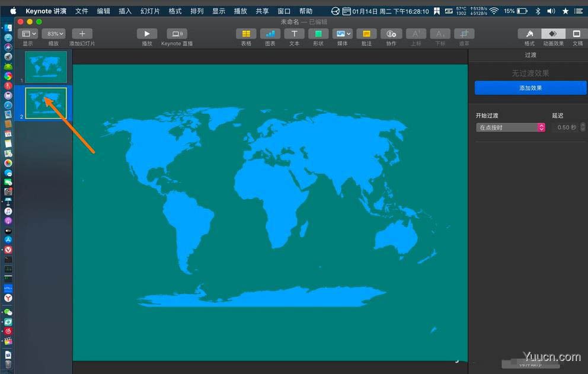Open 开始过渡 dropdown showing 在点按时

tap(510, 127)
